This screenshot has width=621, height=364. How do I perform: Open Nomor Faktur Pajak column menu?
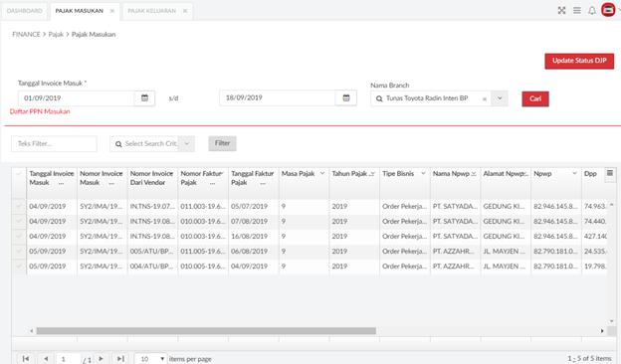point(222,173)
